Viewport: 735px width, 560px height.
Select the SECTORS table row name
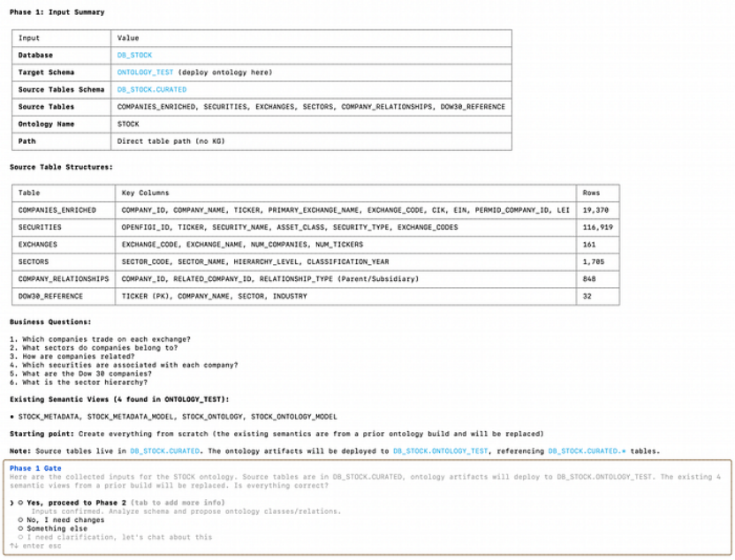pos(34,261)
